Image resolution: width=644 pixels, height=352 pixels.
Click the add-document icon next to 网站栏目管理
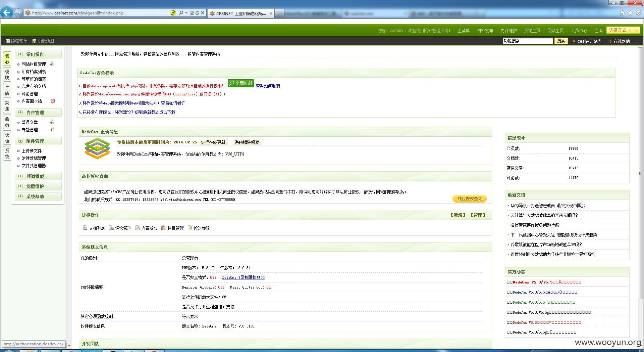click(x=52, y=64)
